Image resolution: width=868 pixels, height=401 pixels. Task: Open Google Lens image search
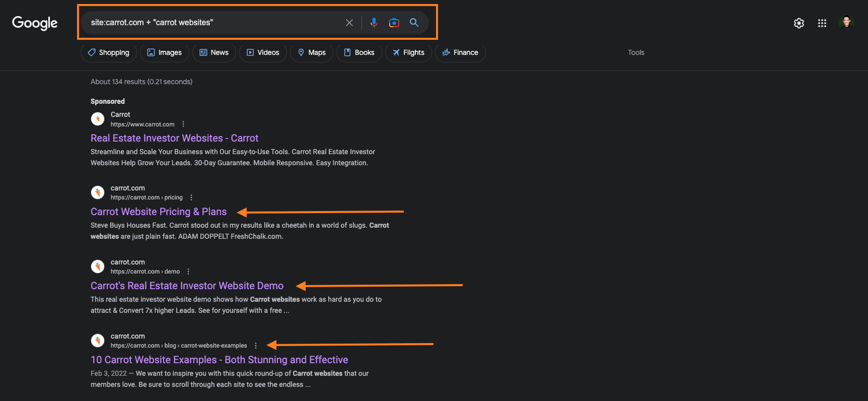394,23
